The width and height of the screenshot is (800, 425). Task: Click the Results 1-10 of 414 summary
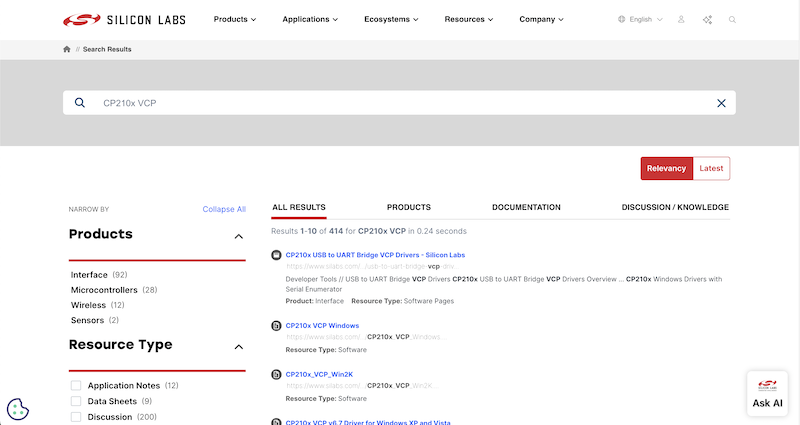pos(368,231)
